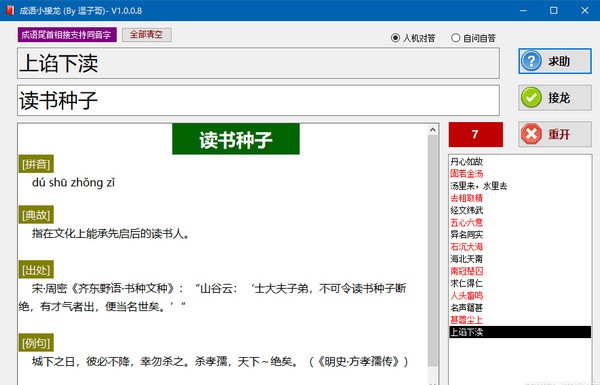Select 去粗取精 in the history list
Image resolution: width=600 pixels, height=385 pixels.
[x=466, y=198]
